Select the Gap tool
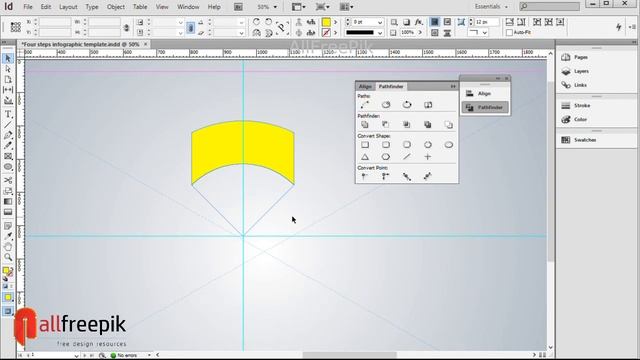 coord(8,90)
